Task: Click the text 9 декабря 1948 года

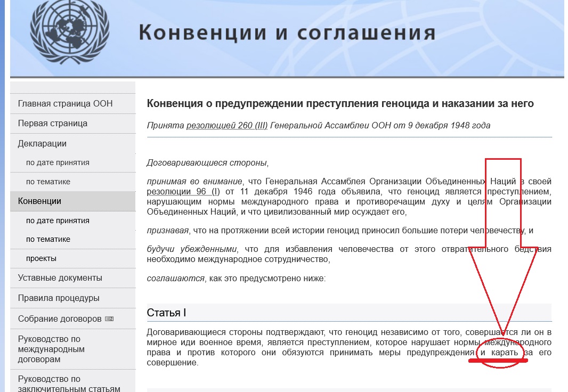Action: (x=449, y=126)
